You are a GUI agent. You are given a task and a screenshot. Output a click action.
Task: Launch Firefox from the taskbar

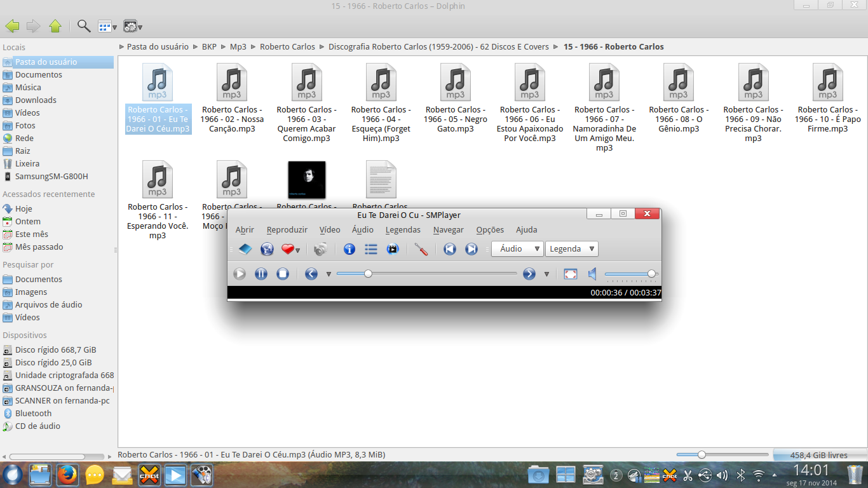67,475
